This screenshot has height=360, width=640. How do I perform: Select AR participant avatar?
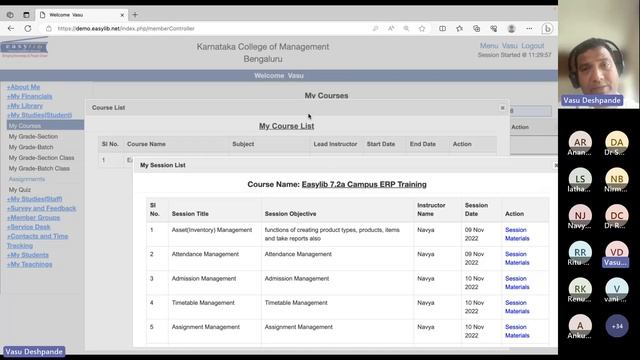click(580, 142)
